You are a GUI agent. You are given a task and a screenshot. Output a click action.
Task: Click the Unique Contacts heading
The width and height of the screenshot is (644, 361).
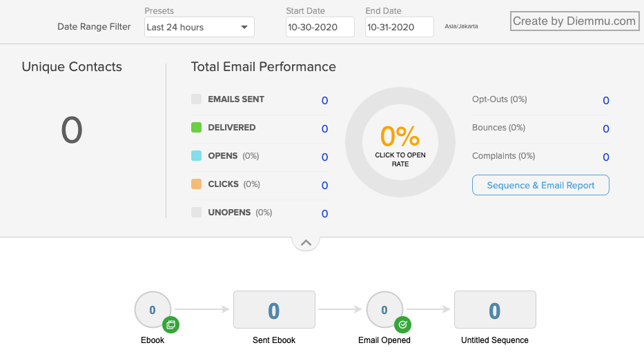tap(72, 66)
